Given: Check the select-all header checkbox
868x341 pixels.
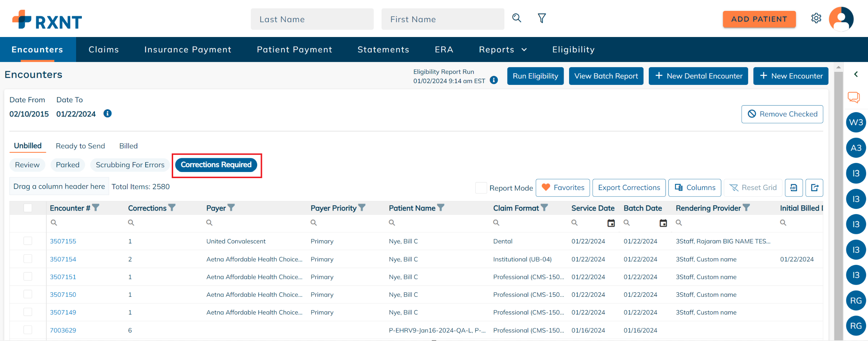Looking at the screenshot, I should tap(28, 208).
